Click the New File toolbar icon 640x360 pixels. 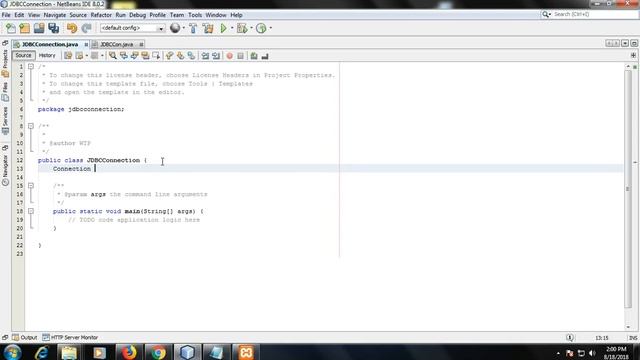(x=11, y=28)
